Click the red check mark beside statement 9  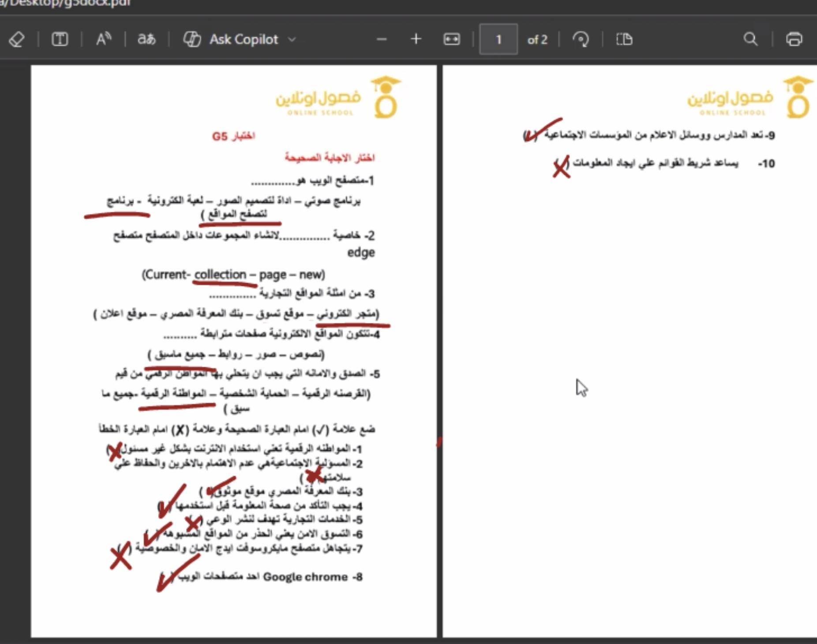[x=542, y=129]
